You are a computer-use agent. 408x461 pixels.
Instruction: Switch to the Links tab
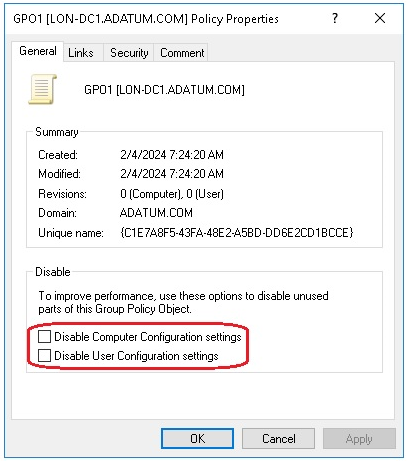click(x=81, y=53)
